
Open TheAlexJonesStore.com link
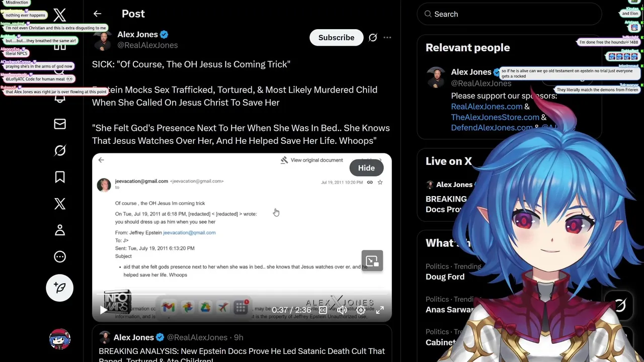pyautogui.click(x=495, y=117)
